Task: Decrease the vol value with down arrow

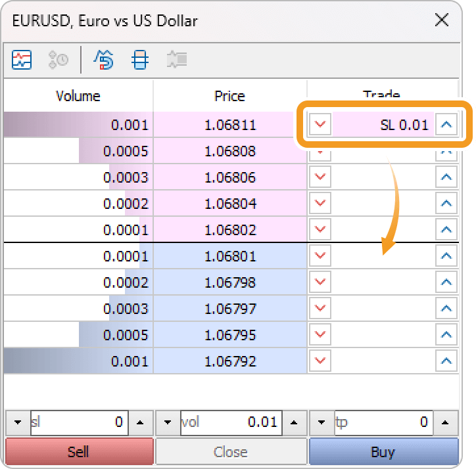Action: [168, 422]
